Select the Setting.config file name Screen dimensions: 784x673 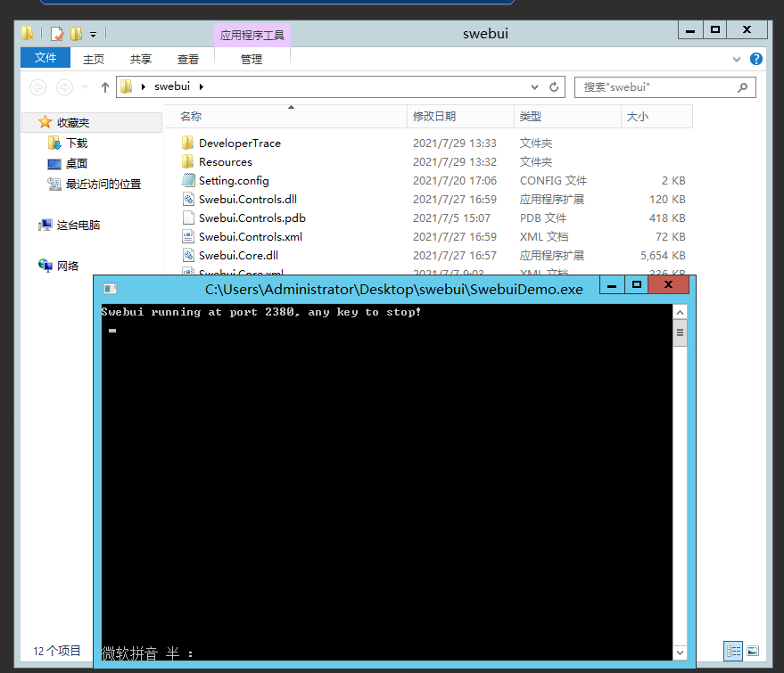click(x=234, y=180)
